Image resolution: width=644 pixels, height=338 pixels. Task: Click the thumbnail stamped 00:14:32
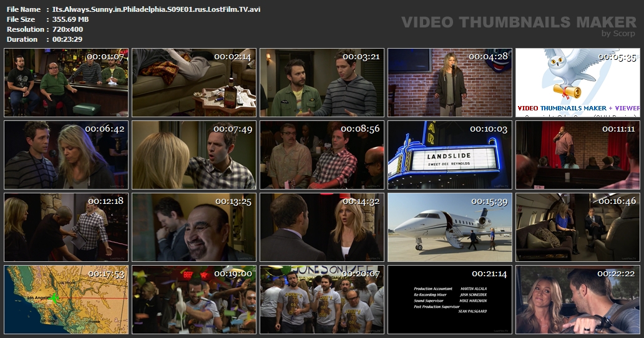pos(322,228)
